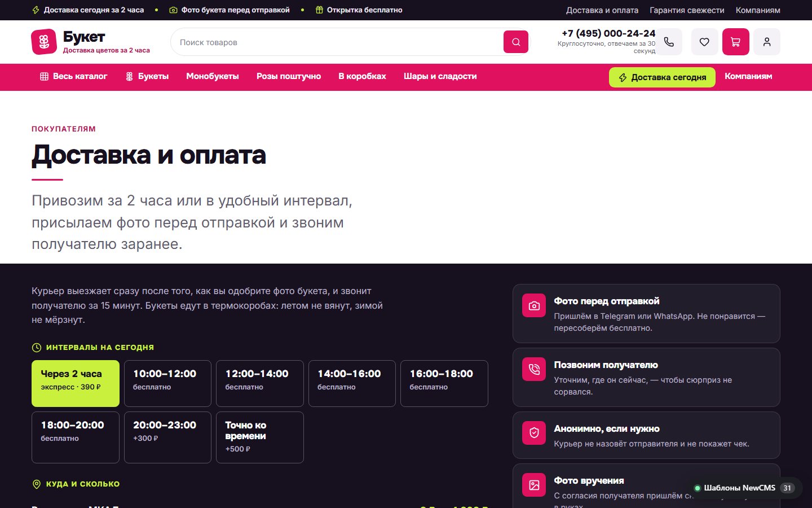Go to В коробках category

click(362, 76)
